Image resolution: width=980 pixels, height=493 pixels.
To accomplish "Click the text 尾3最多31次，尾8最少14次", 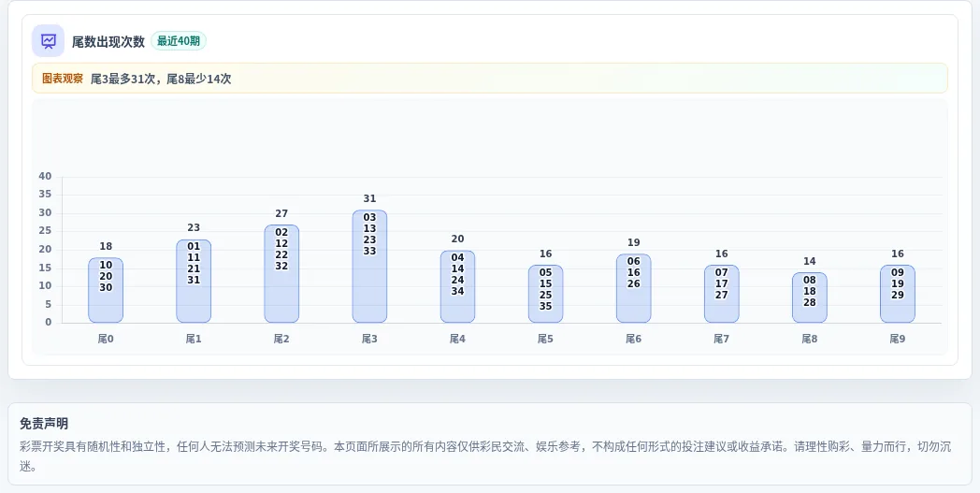I will tap(161, 79).
